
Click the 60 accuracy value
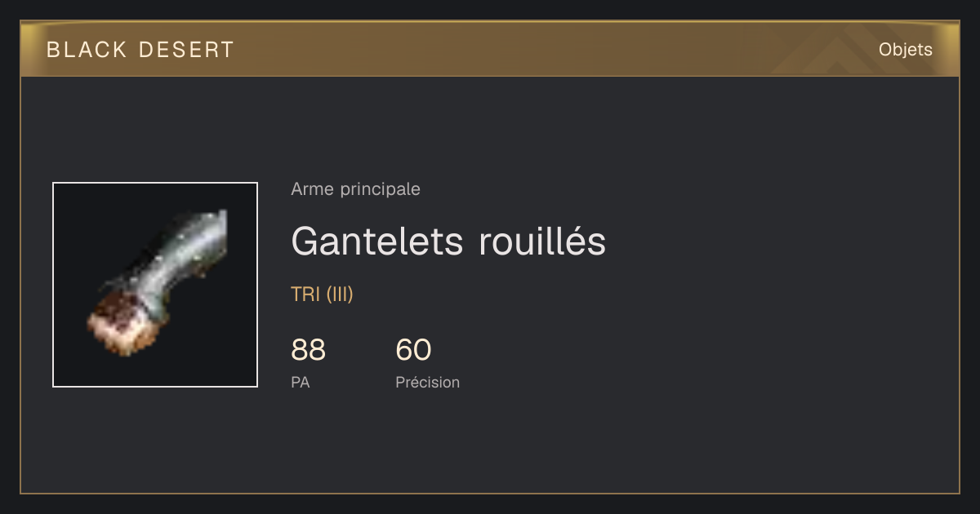413,350
